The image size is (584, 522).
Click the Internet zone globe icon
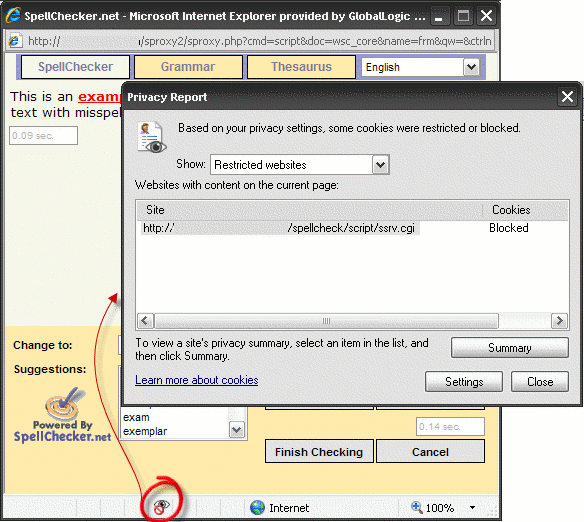point(257,507)
